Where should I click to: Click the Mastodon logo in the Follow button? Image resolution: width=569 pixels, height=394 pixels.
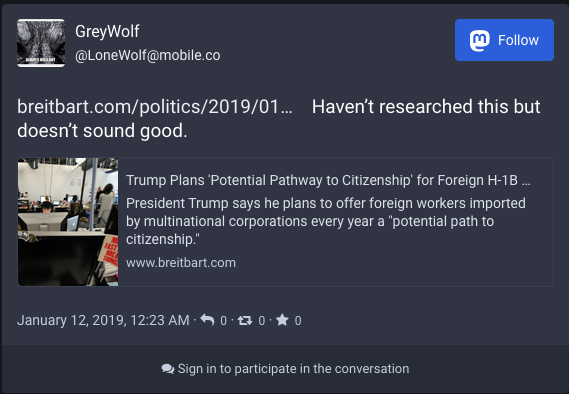pyautogui.click(x=479, y=40)
